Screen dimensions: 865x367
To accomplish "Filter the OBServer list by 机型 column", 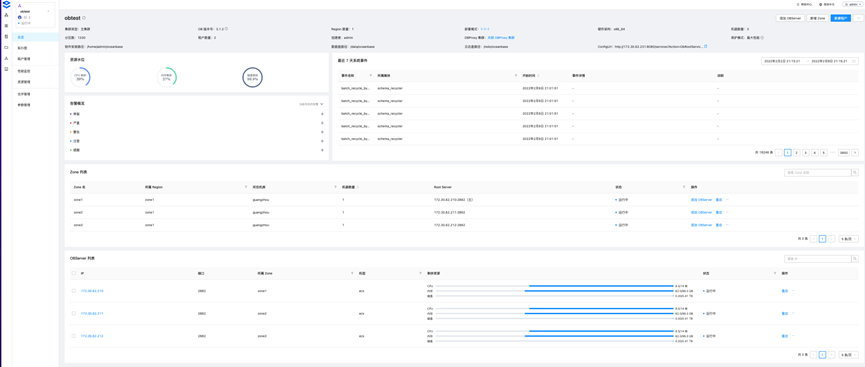I will coord(420,273).
